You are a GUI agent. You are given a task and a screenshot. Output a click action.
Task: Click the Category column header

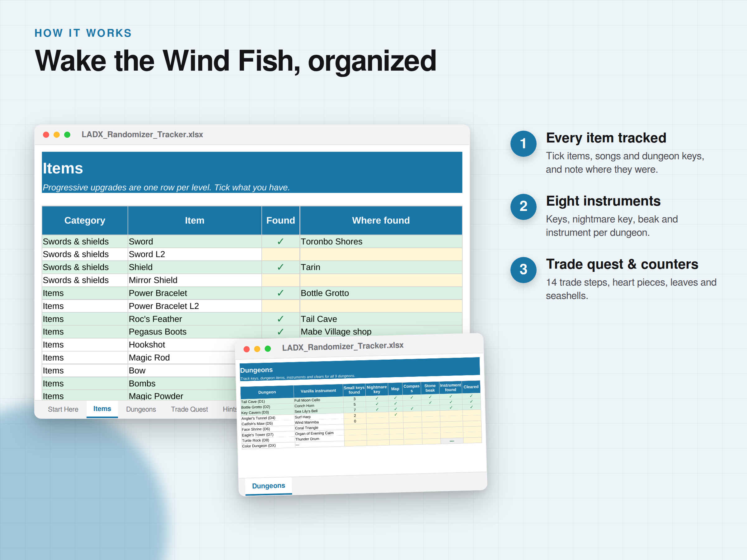[x=85, y=220]
